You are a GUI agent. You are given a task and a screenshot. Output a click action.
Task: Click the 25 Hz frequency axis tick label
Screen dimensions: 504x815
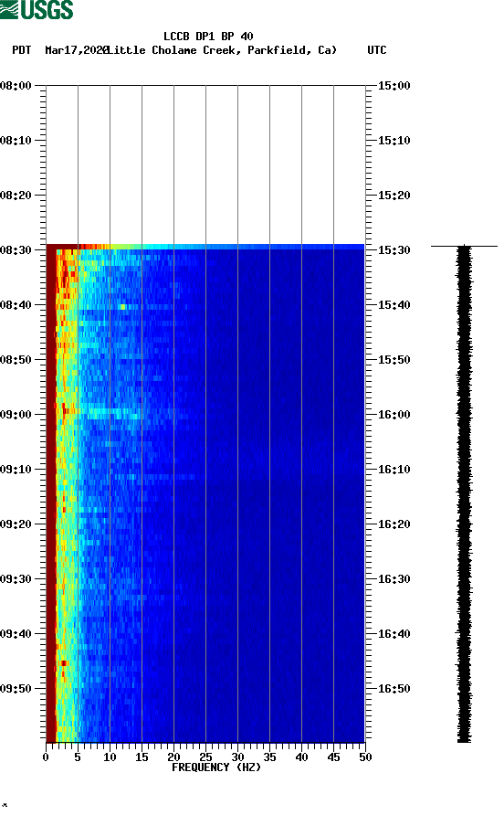pyautogui.click(x=205, y=757)
